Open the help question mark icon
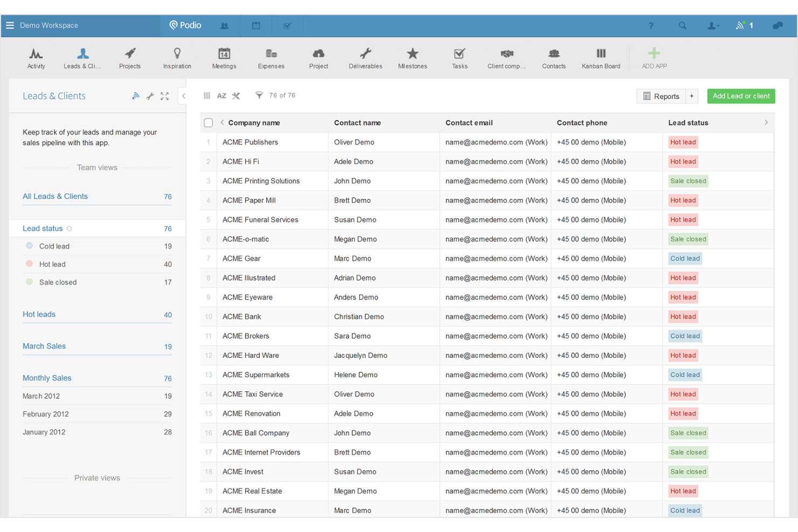The width and height of the screenshot is (798, 532). [x=651, y=25]
